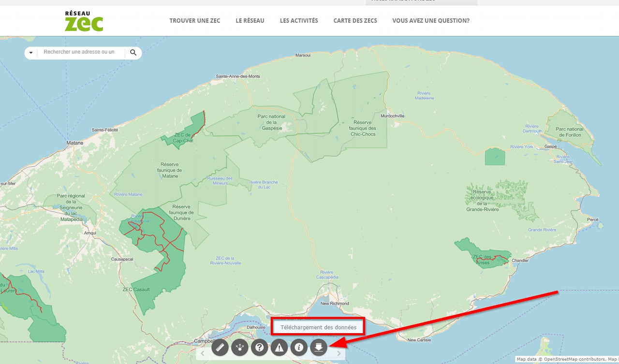The height and width of the screenshot is (364, 619).
Task: Focus the address search field
Action: (x=81, y=52)
